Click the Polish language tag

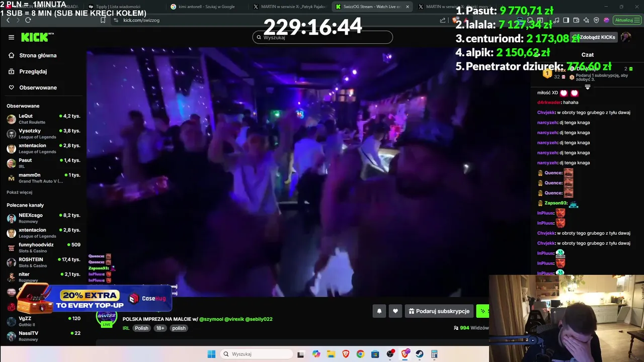pyautogui.click(x=141, y=328)
